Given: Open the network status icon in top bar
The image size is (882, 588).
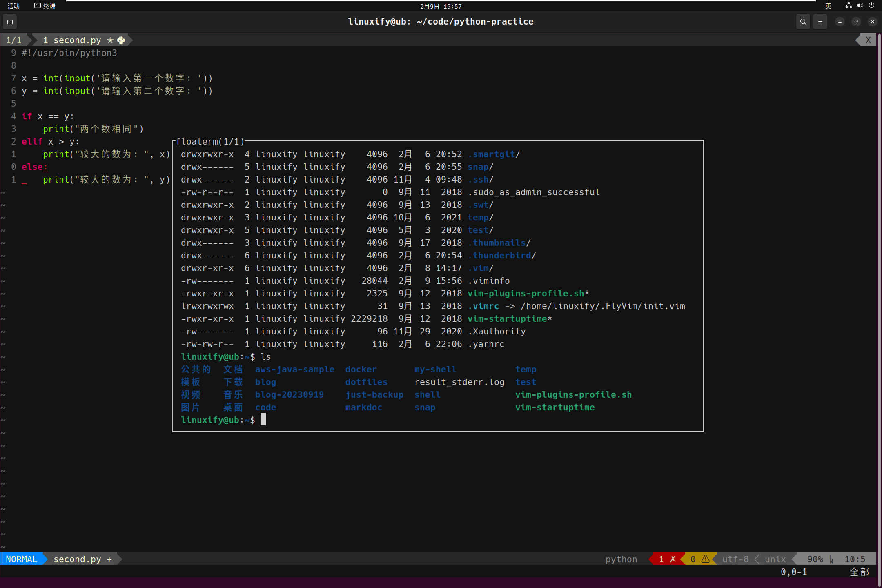Looking at the screenshot, I should 849,6.
